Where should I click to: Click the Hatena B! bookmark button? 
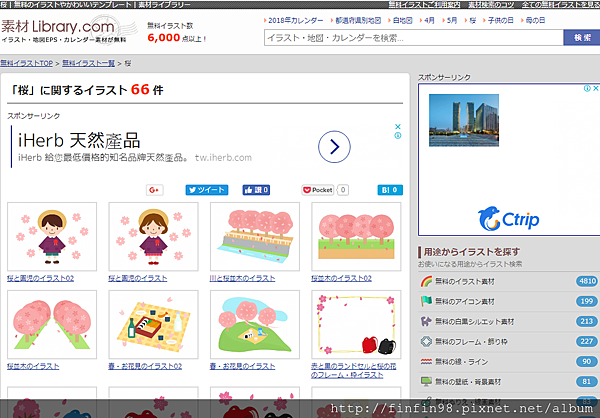point(390,190)
